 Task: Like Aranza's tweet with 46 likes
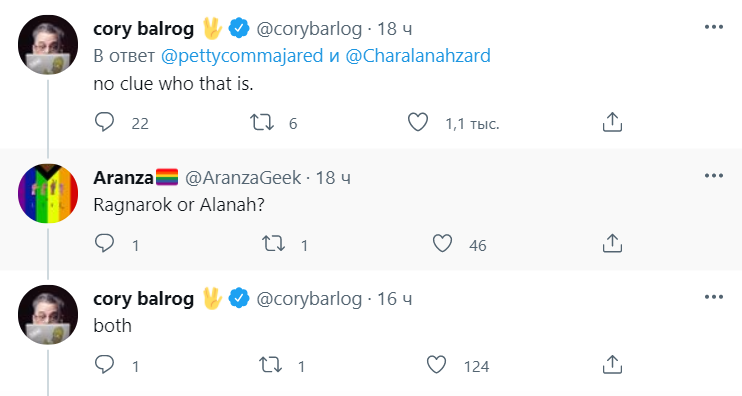tap(442, 244)
